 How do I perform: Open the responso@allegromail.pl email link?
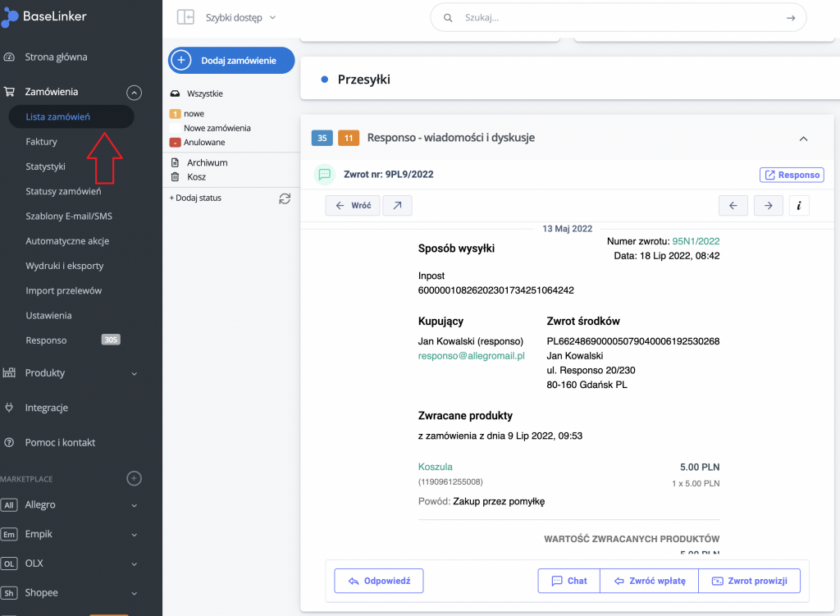(x=471, y=356)
